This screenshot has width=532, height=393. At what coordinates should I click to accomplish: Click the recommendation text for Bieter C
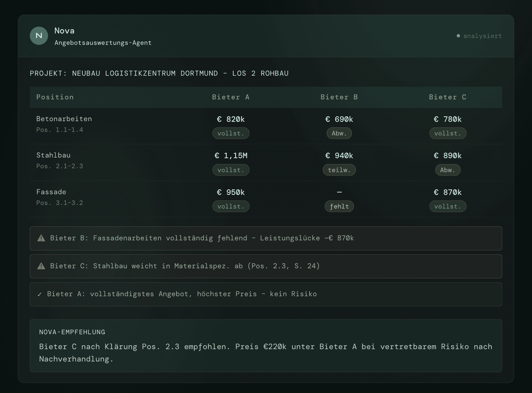click(266, 353)
